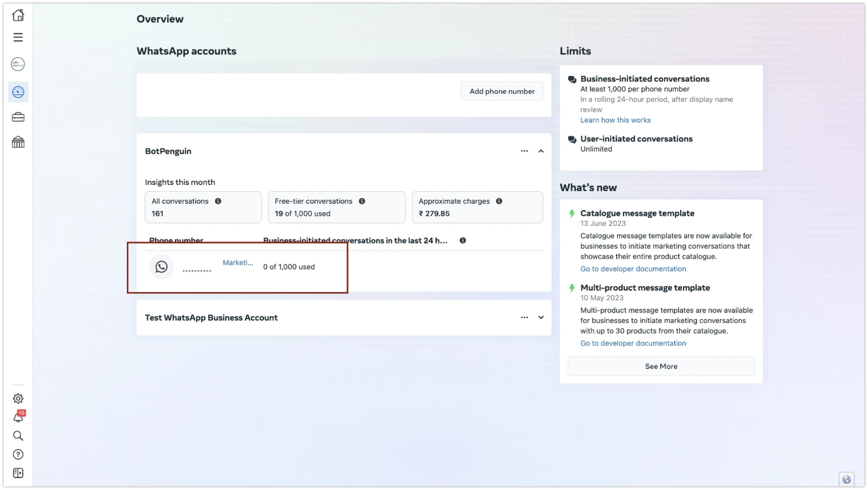Click the '10 May 2023' date
The width and height of the screenshot is (868, 490).
pyautogui.click(x=602, y=298)
